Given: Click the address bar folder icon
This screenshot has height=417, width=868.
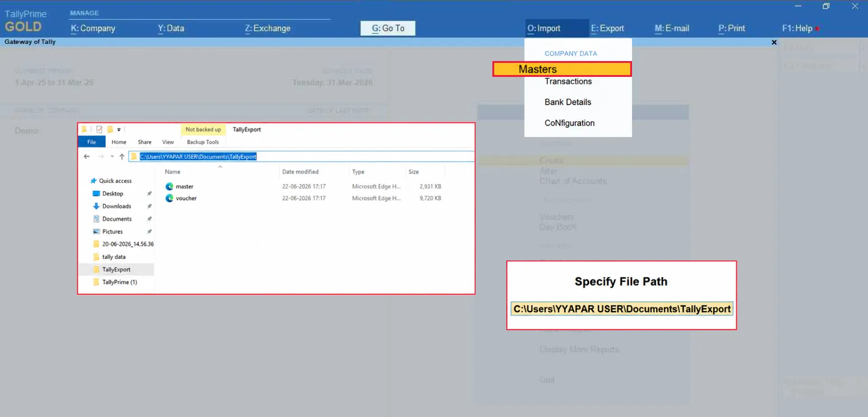Looking at the screenshot, I should pyautogui.click(x=134, y=156).
